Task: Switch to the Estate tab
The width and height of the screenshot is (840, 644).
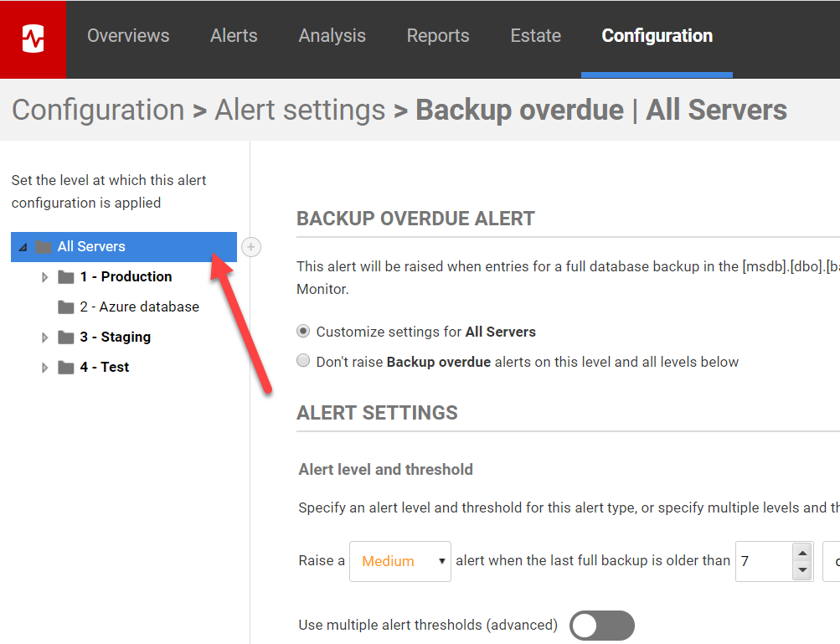Action: point(535,36)
